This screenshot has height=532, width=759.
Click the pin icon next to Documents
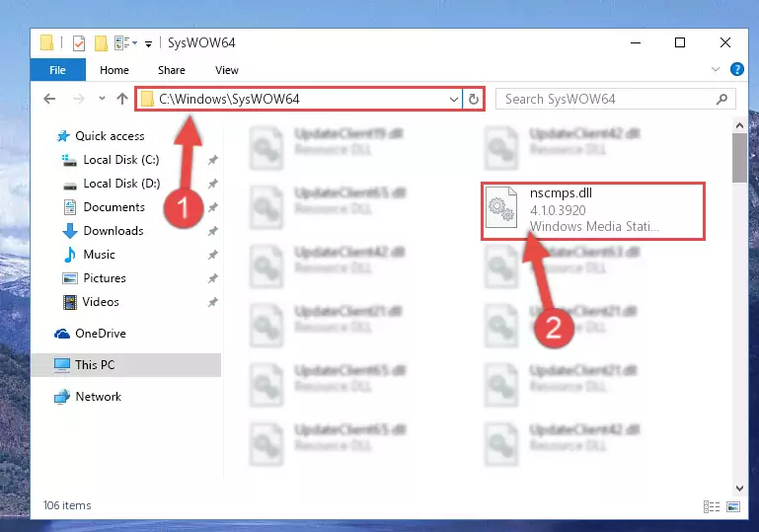pyautogui.click(x=212, y=207)
